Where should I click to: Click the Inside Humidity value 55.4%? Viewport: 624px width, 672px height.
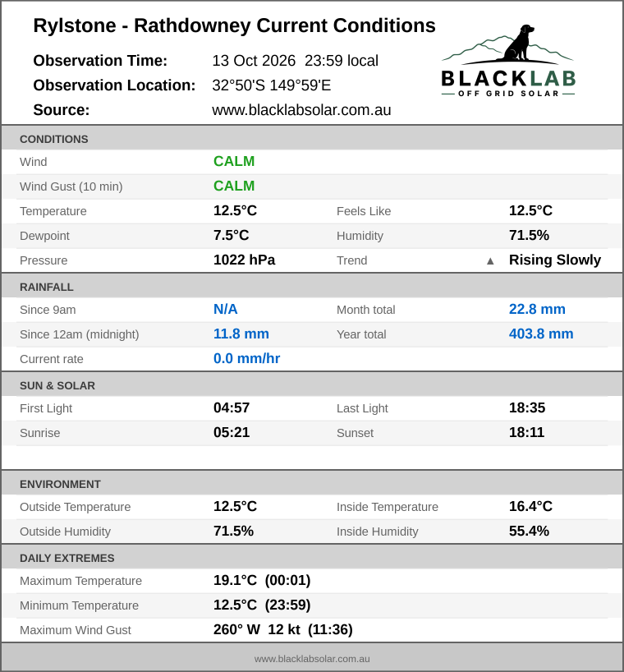point(529,531)
